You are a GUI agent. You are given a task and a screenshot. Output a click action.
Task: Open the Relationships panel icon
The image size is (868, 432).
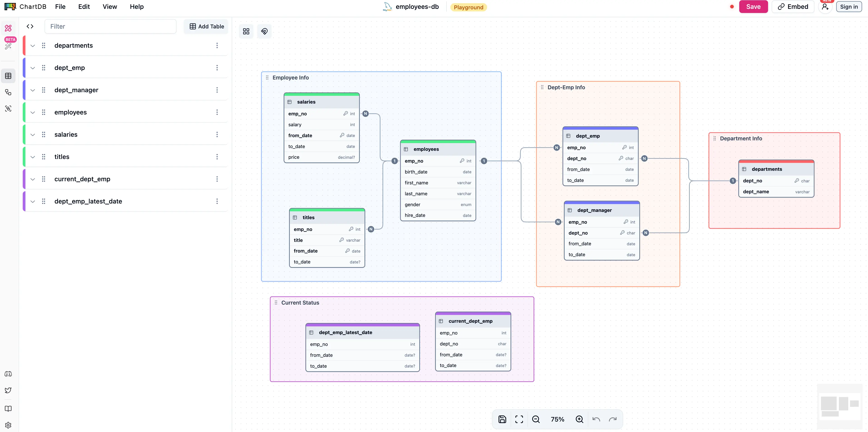pos(8,92)
